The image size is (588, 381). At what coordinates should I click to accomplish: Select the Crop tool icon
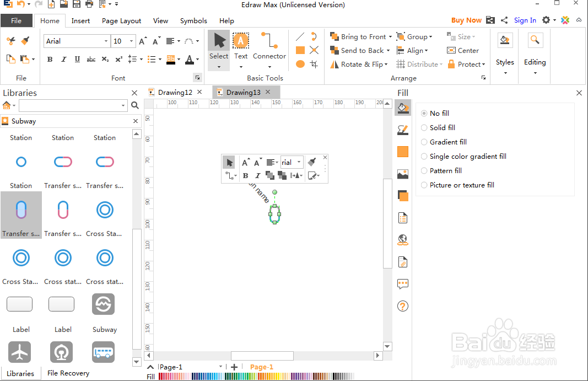(314, 64)
